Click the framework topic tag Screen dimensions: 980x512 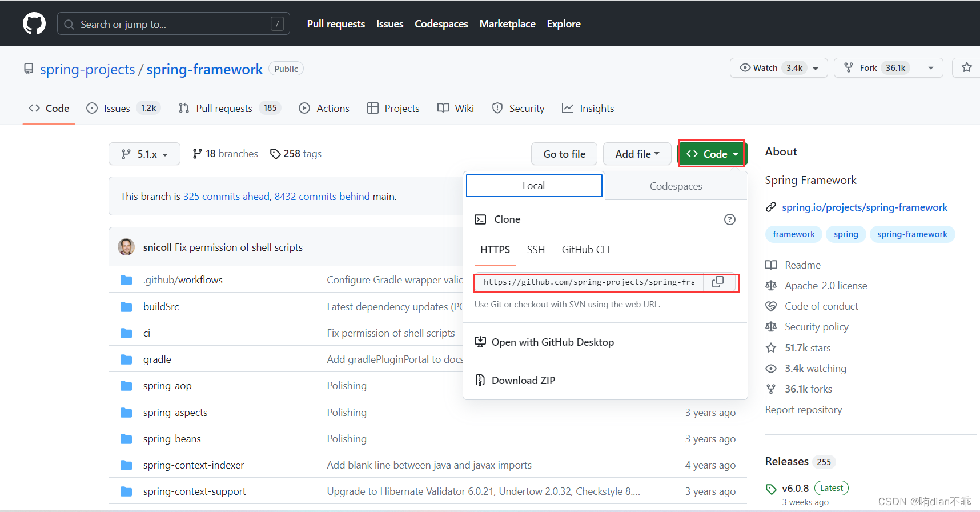794,234
